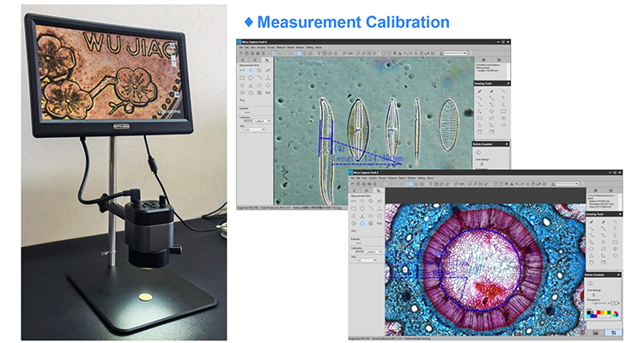Open Report menu in the plant stem window
Image resolution: width=644 pixels, height=343 pixels.
pyautogui.click(x=402, y=178)
